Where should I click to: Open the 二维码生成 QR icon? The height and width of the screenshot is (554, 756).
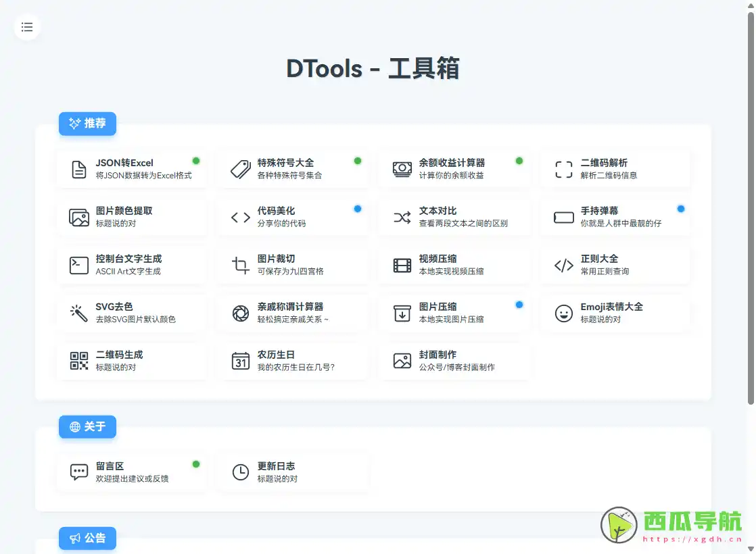(x=78, y=361)
